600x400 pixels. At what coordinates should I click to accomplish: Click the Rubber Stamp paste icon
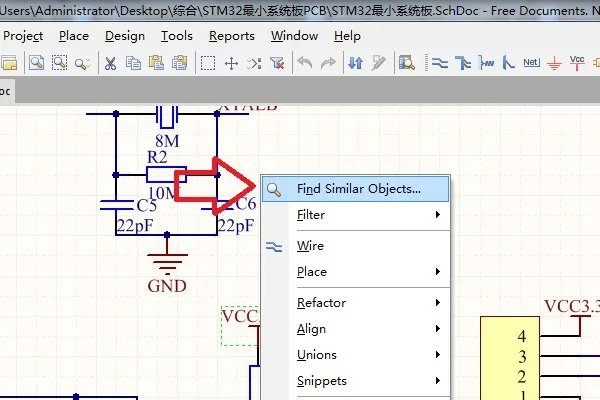tap(179, 63)
